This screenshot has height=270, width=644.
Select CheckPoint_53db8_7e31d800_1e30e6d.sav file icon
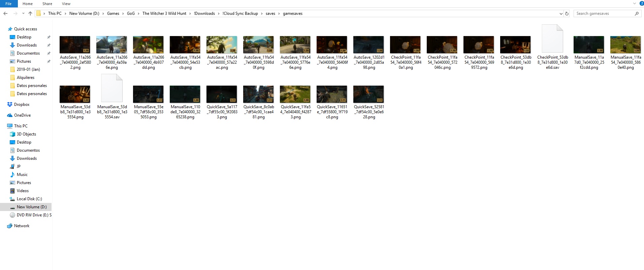coord(552,38)
